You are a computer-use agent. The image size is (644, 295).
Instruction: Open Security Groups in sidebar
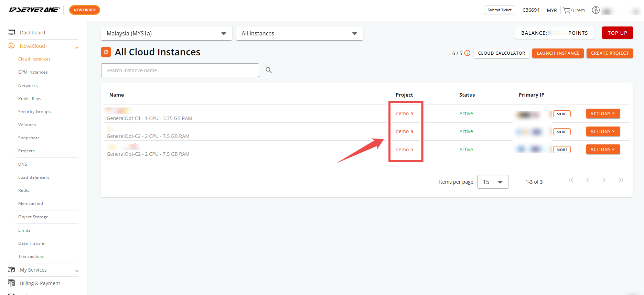click(34, 112)
